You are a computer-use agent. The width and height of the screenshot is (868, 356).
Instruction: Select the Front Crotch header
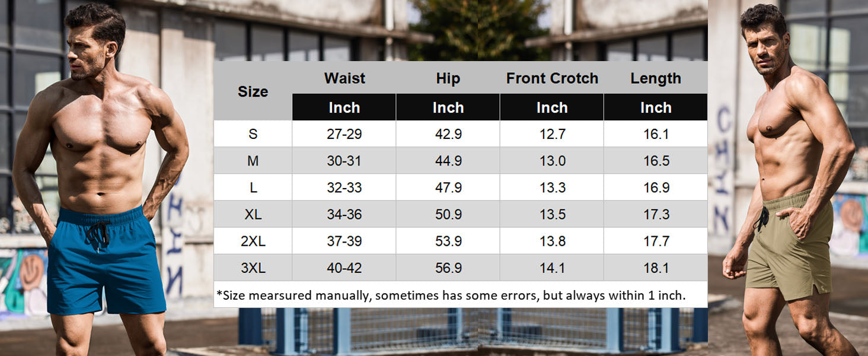(552, 78)
